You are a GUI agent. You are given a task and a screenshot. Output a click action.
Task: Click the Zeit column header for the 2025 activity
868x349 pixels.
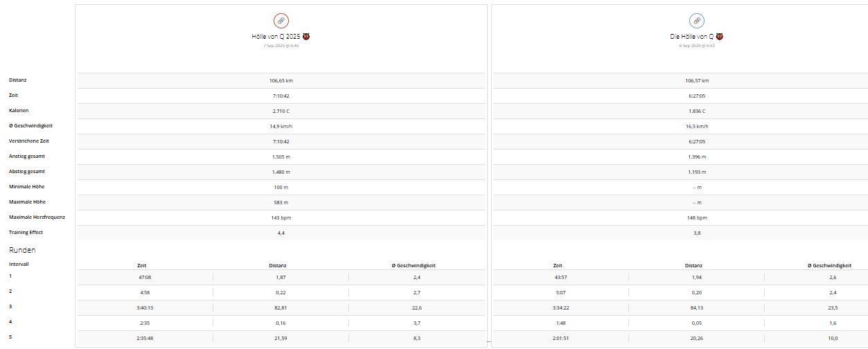142,265
